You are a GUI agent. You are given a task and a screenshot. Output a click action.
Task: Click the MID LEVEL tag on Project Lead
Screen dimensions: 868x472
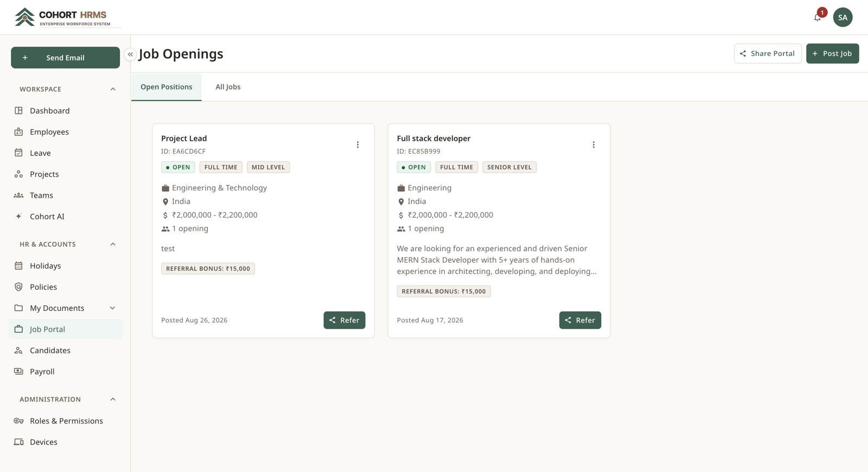[268, 167]
